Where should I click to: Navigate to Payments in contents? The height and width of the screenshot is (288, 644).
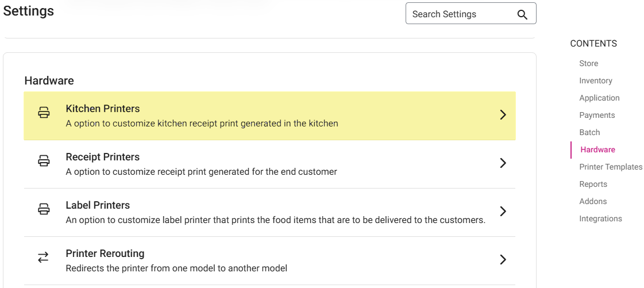pyautogui.click(x=597, y=115)
